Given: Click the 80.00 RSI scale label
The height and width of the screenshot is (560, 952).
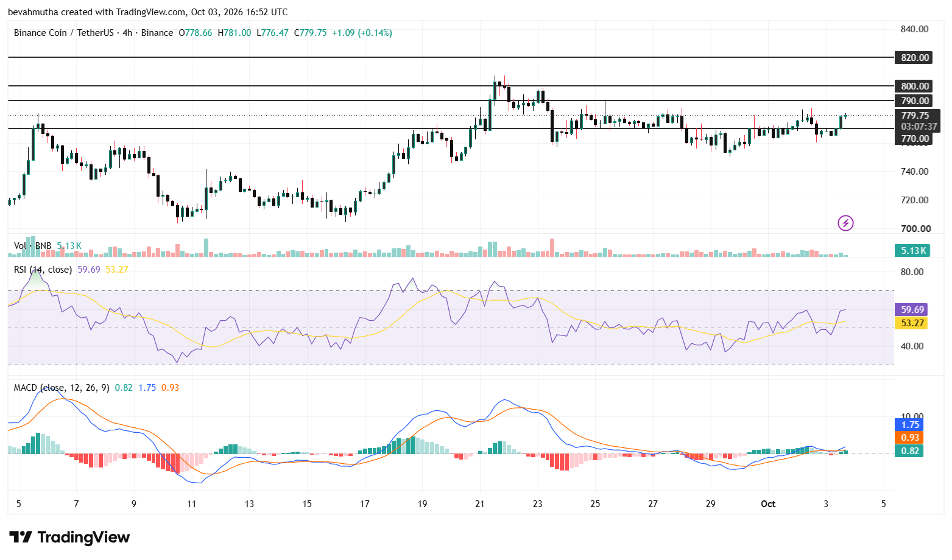Looking at the screenshot, I should [912, 272].
